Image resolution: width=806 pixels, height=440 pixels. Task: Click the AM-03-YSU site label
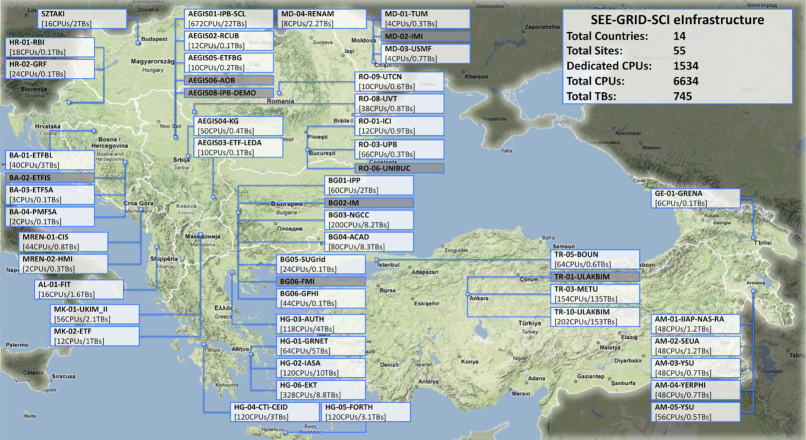[696, 368]
